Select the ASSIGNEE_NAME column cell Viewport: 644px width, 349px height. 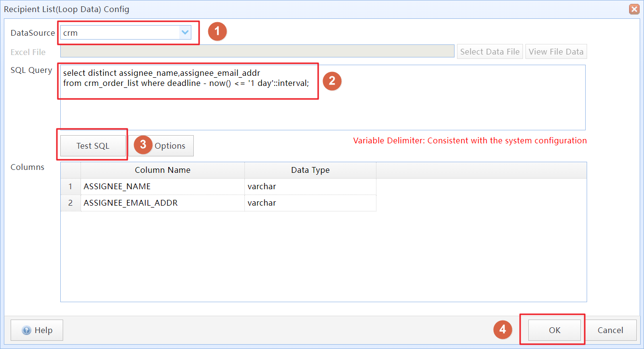(x=163, y=186)
